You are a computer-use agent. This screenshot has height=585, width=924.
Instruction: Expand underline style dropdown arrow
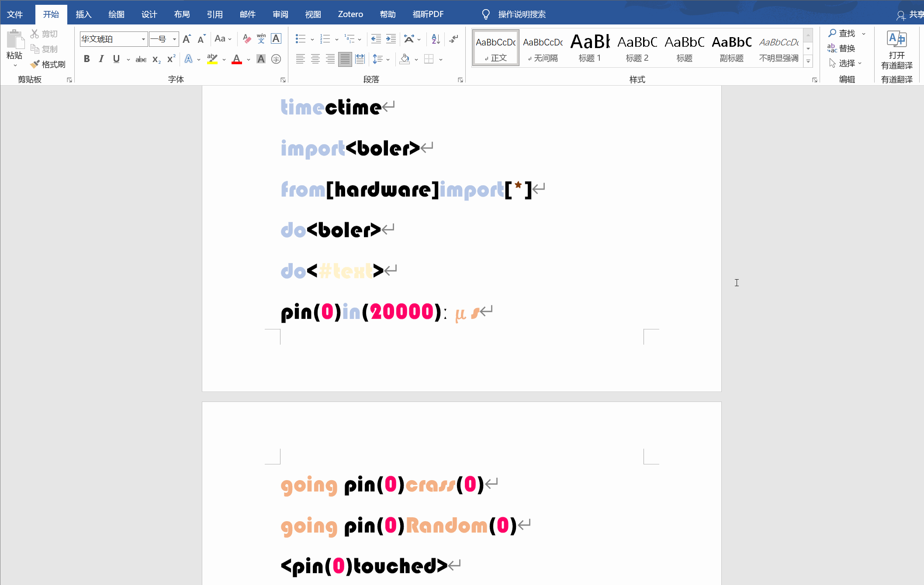pos(128,59)
